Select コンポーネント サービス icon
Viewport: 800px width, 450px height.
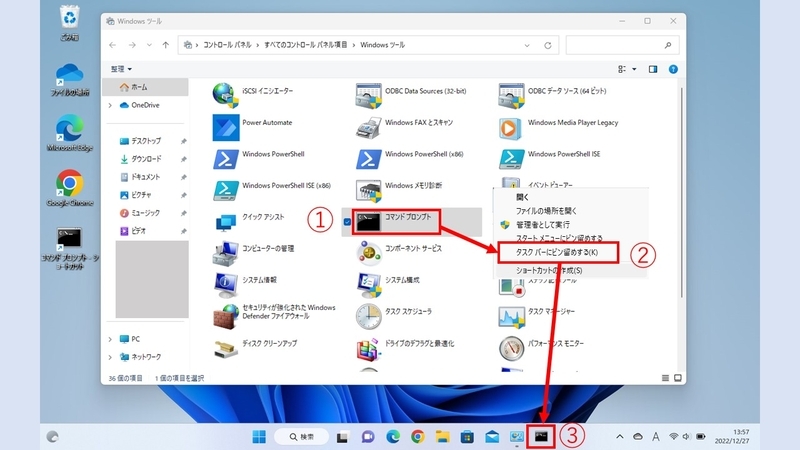click(x=368, y=254)
